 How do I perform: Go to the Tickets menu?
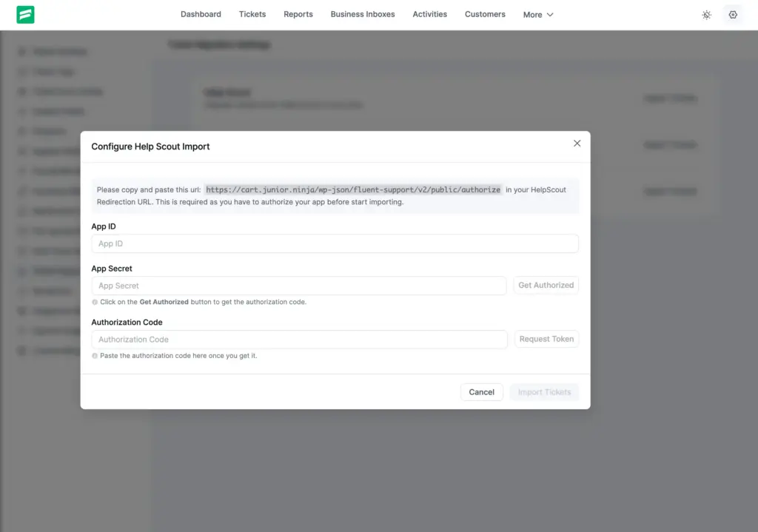click(x=252, y=15)
